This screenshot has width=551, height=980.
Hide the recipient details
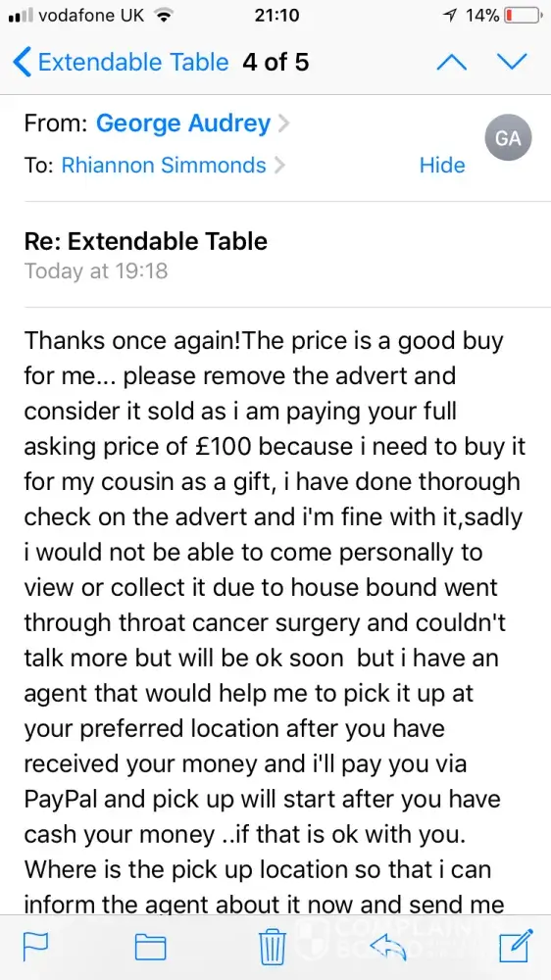pyautogui.click(x=442, y=165)
